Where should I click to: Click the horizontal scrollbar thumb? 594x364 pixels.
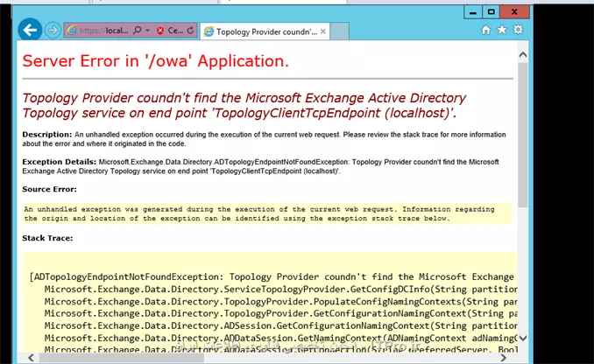122,358
